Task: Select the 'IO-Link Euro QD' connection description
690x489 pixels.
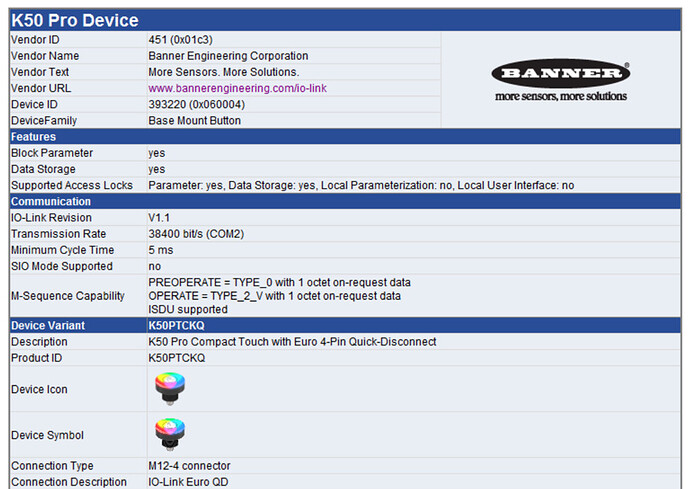Action: click(188, 482)
